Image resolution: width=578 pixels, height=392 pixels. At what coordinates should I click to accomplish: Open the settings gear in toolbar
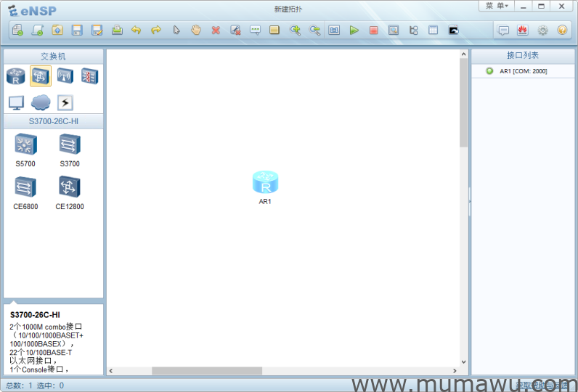(x=542, y=30)
